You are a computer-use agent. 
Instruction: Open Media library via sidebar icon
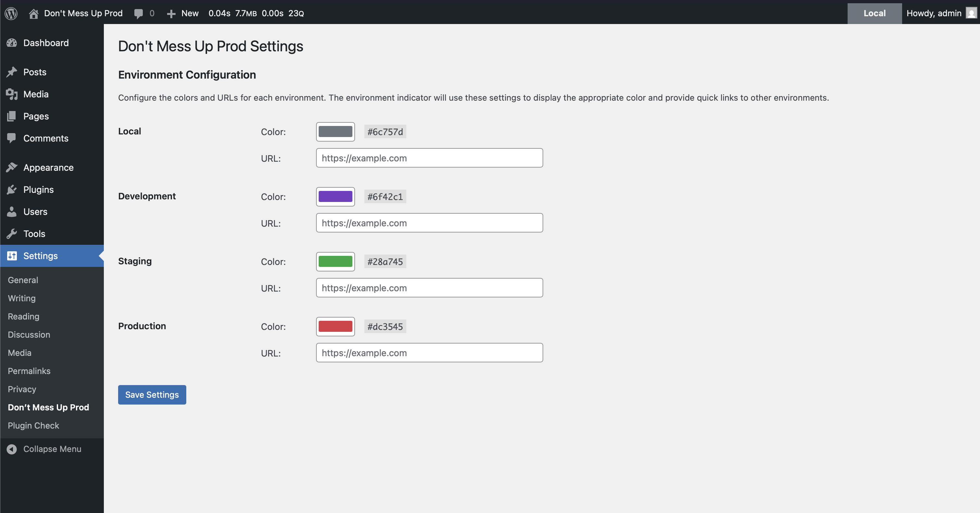click(x=12, y=94)
